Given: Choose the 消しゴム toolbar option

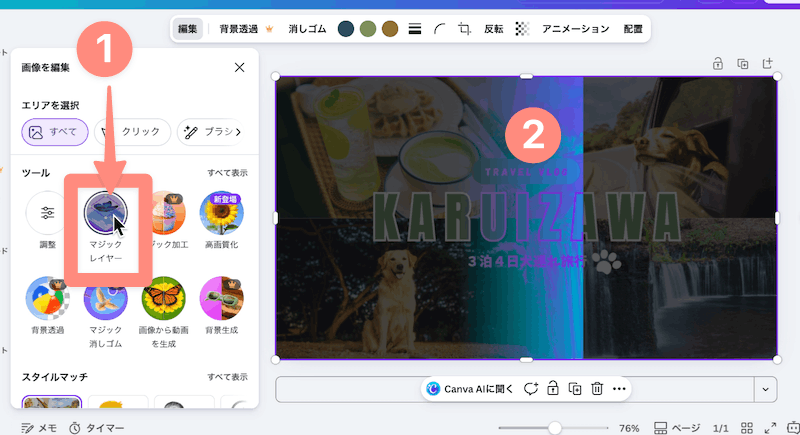Looking at the screenshot, I should pos(307,29).
